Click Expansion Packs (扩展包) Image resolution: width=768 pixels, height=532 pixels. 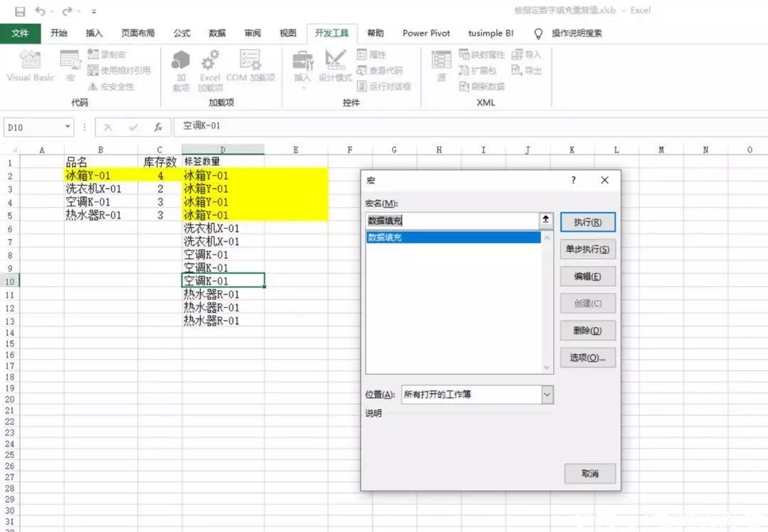point(478,70)
